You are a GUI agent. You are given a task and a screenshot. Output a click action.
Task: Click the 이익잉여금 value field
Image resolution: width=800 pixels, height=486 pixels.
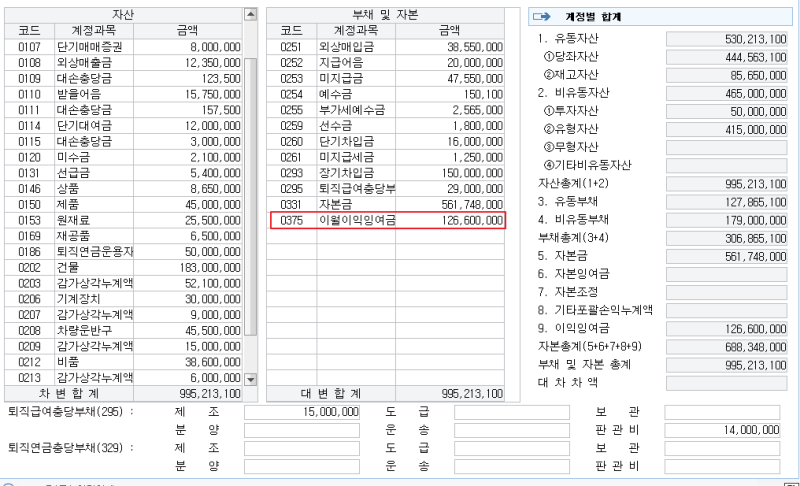pyautogui.click(x=727, y=329)
